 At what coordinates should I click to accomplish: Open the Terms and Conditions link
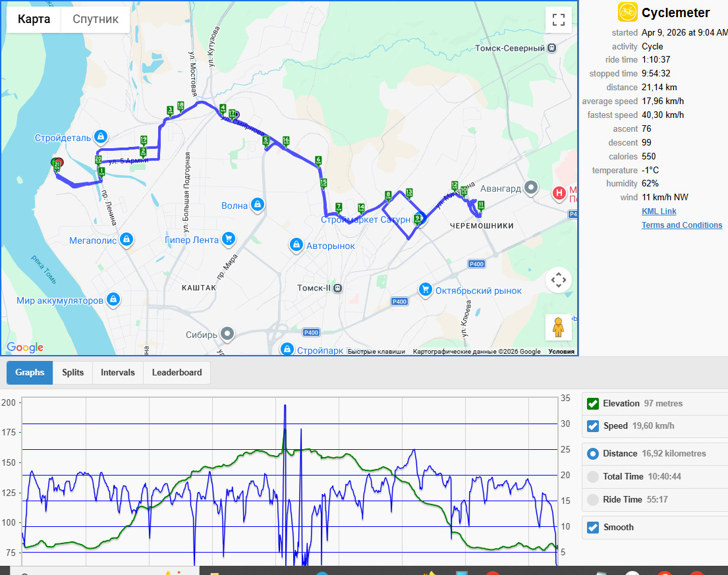(x=682, y=225)
